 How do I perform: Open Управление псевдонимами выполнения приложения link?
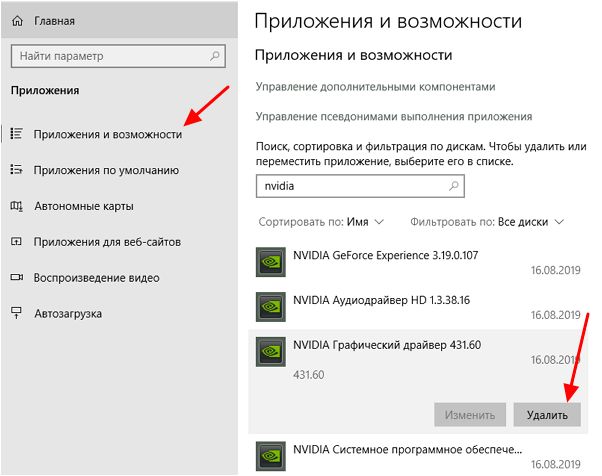click(x=394, y=116)
